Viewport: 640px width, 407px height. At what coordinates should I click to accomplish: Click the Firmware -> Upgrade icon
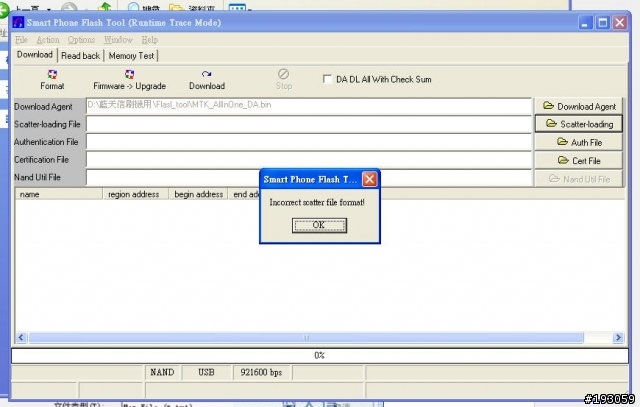[129, 74]
